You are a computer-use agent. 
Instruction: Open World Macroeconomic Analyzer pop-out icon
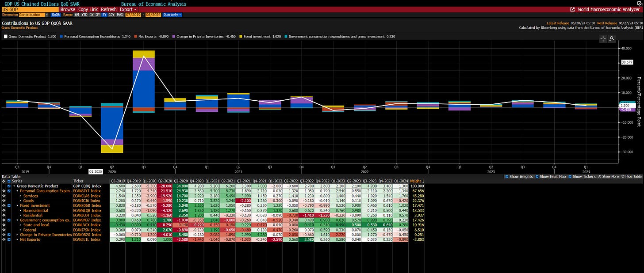click(x=572, y=9)
